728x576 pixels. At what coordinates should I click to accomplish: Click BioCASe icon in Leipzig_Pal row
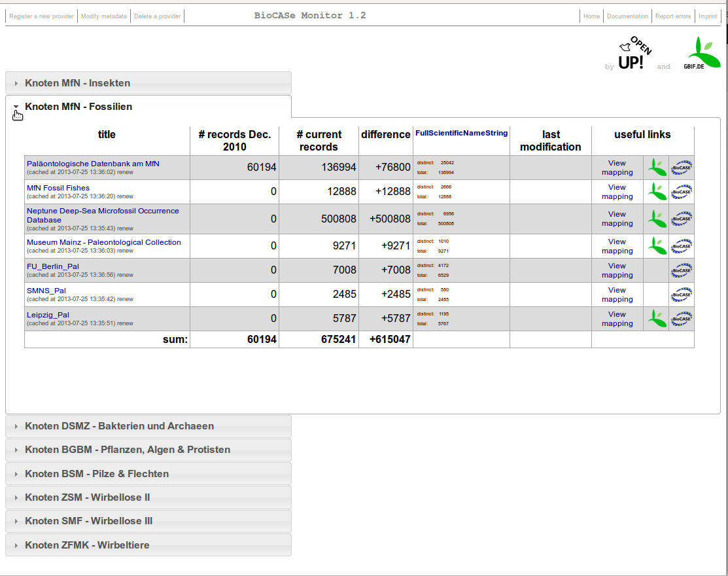[682, 319]
